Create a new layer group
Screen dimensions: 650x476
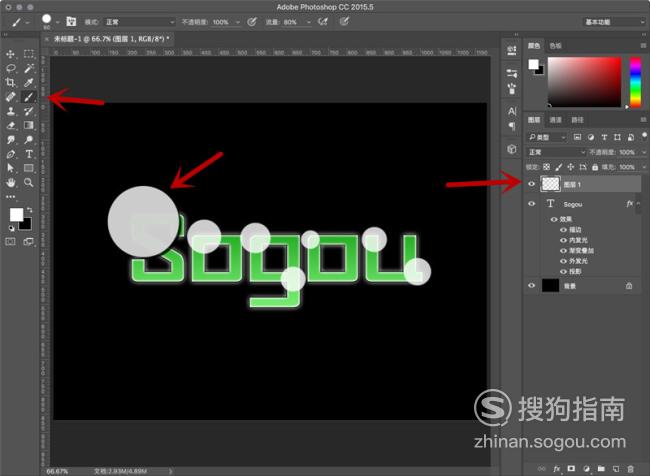point(601,469)
